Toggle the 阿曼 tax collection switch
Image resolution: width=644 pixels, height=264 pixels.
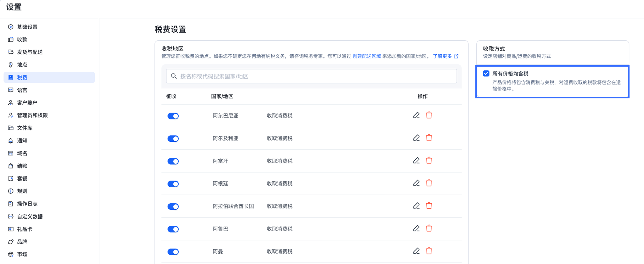173,252
